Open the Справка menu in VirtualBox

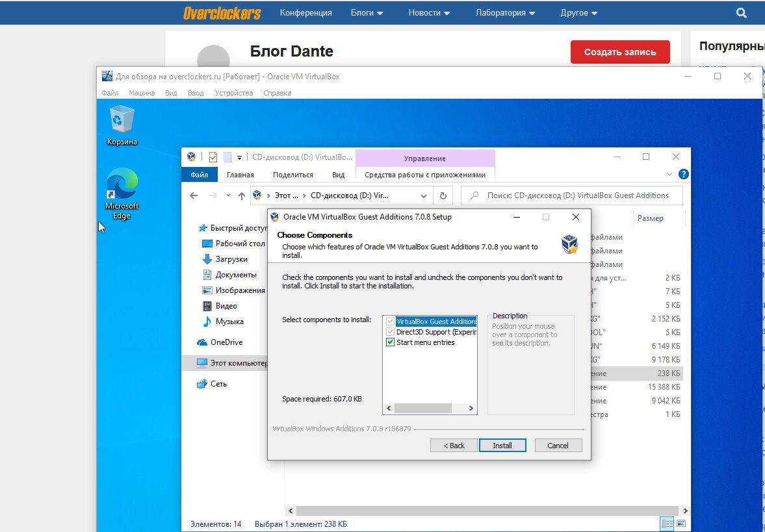click(x=277, y=93)
